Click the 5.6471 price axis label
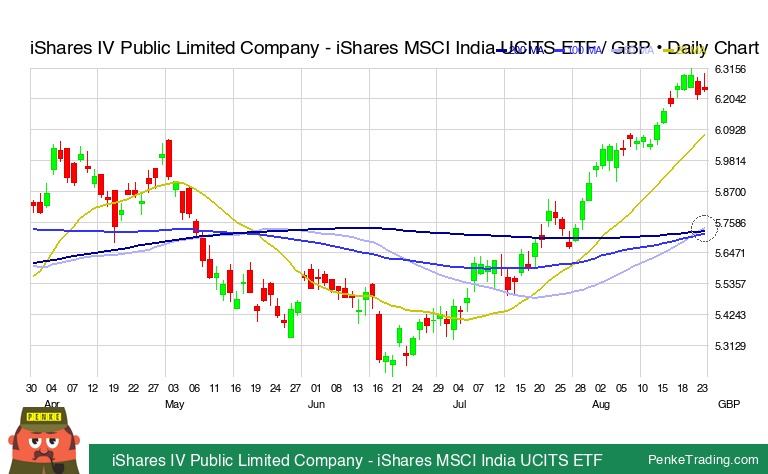This screenshot has width=768, height=474. (730, 253)
